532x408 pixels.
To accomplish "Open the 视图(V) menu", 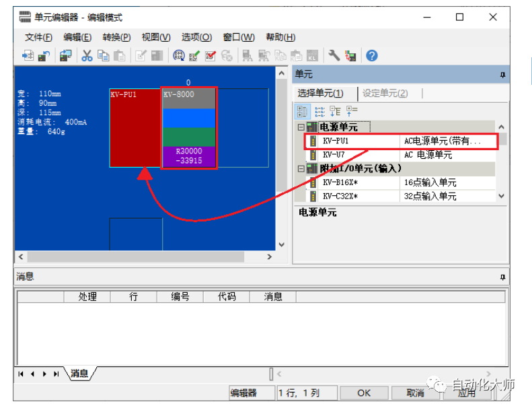I will (x=156, y=37).
